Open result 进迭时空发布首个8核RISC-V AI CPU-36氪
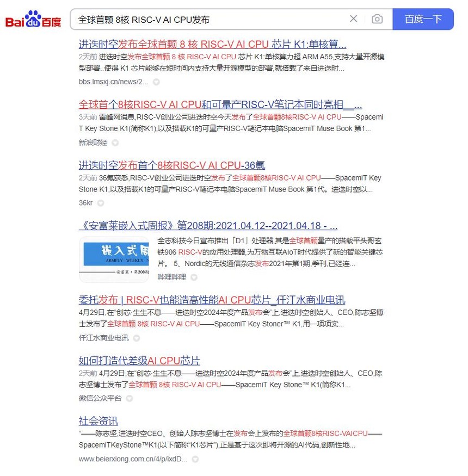Image resolution: width=468 pixels, height=476 pixels. (x=171, y=165)
